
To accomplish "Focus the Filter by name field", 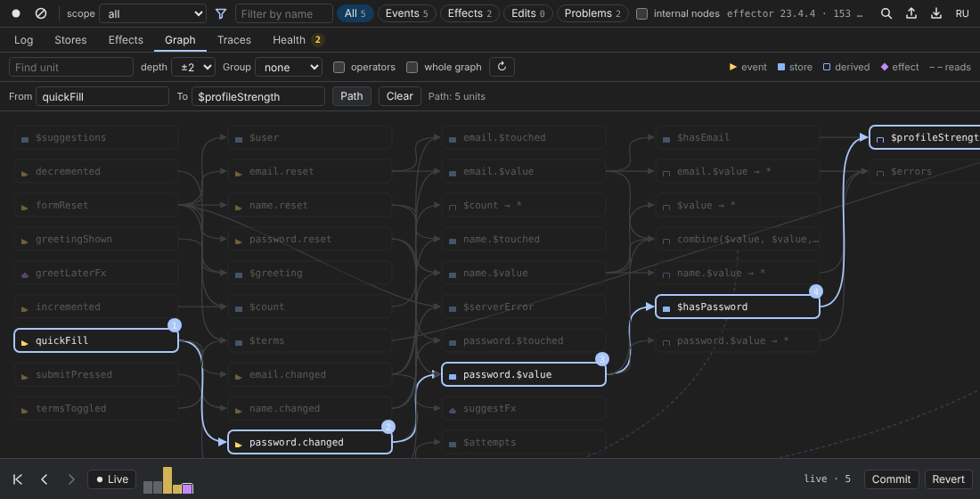I will point(283,13).
